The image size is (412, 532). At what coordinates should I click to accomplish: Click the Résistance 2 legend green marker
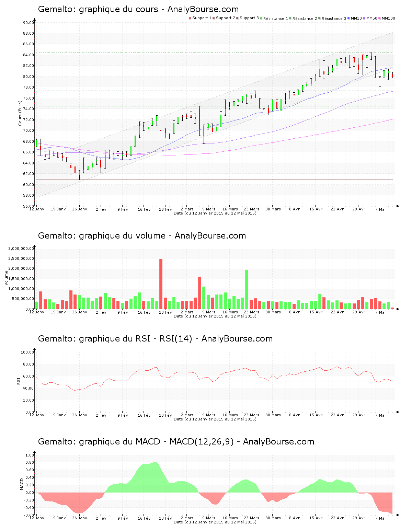tap(290, 18)
